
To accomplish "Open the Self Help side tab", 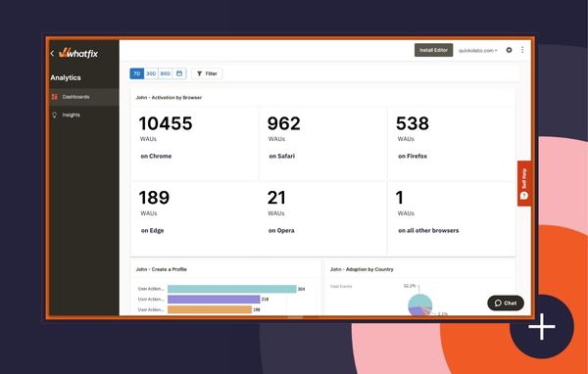I will pos(524,183).
